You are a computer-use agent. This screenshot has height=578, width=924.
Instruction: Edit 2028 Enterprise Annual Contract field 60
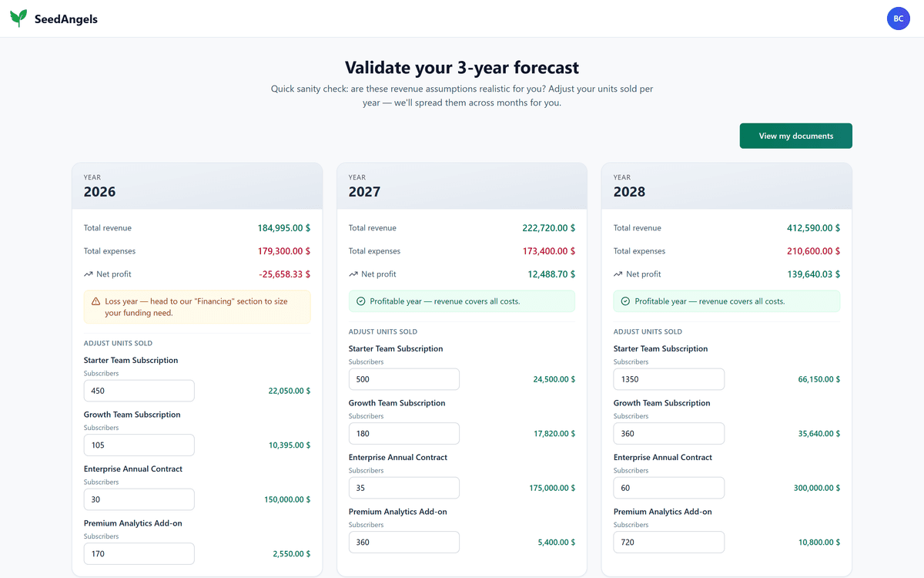669,488
